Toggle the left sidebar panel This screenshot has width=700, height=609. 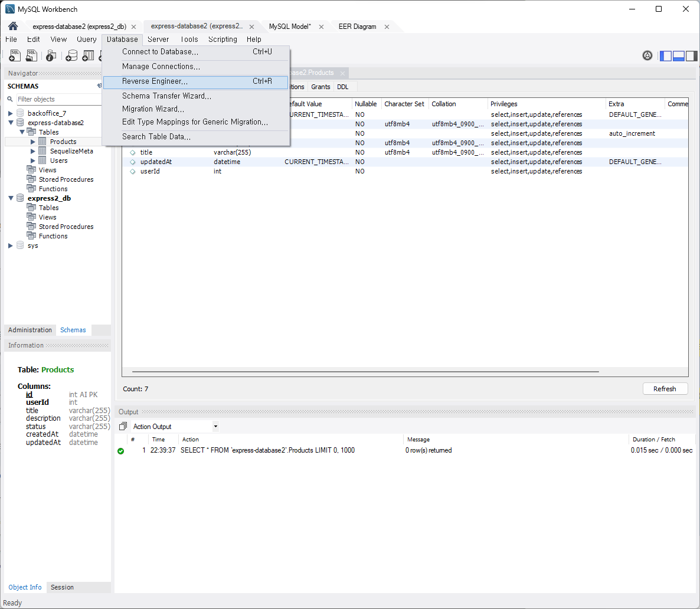point(666,56)
